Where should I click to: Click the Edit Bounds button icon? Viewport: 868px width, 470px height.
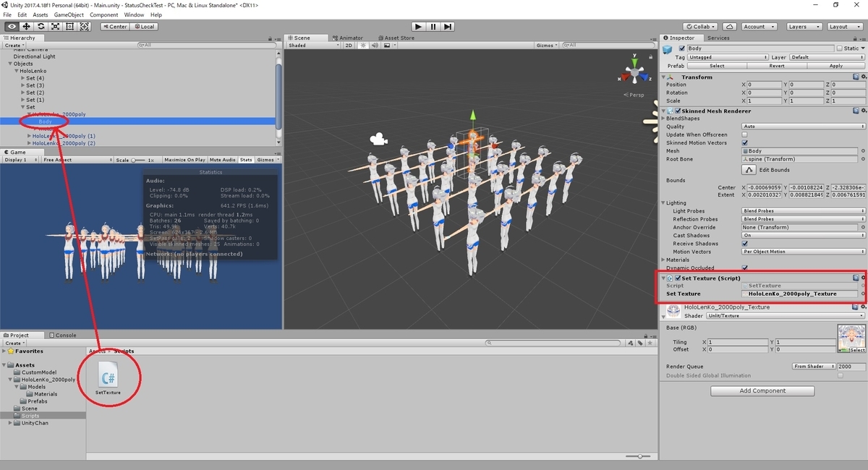(749, 170)
